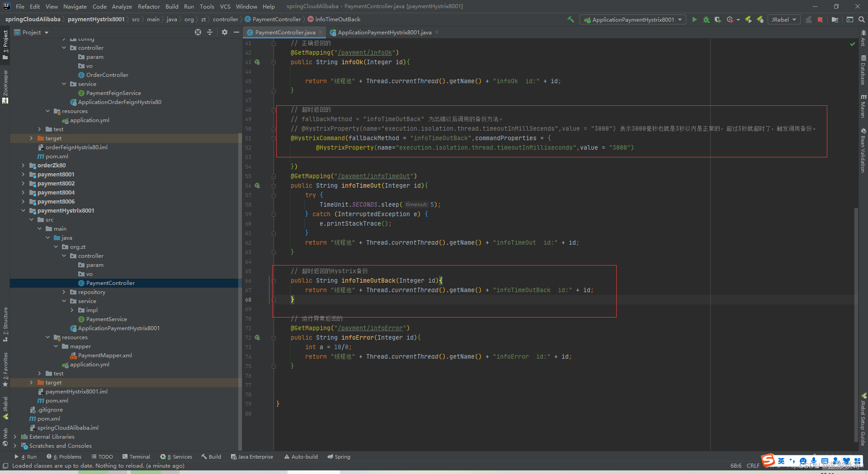
Task: Collapse all in Project panel
Action: (210, 32)
